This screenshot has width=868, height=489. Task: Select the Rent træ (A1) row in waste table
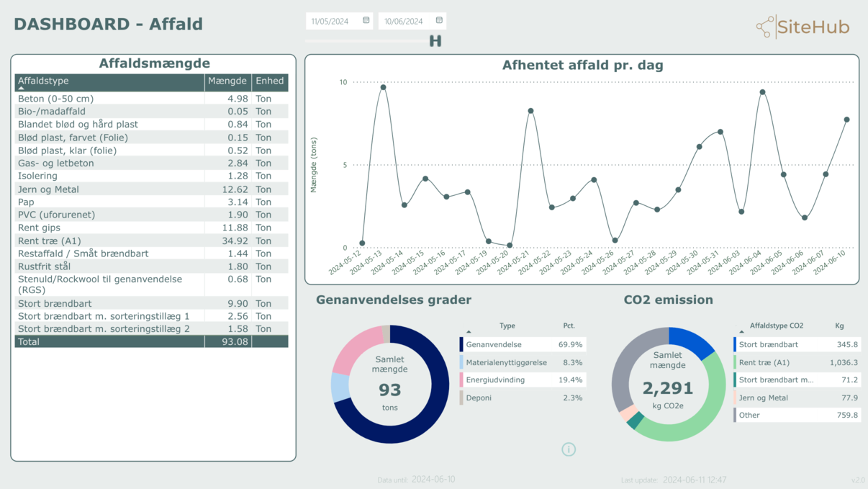tap(108, 241)
